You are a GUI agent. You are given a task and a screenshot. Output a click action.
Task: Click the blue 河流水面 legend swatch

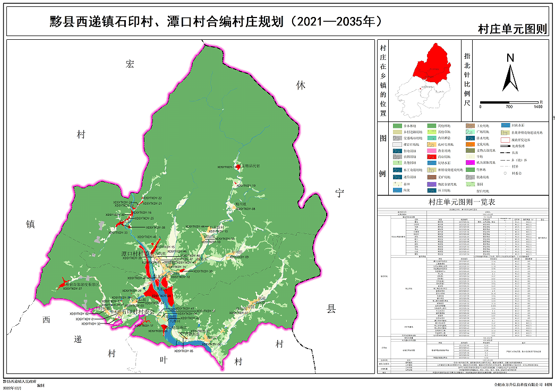507,126
